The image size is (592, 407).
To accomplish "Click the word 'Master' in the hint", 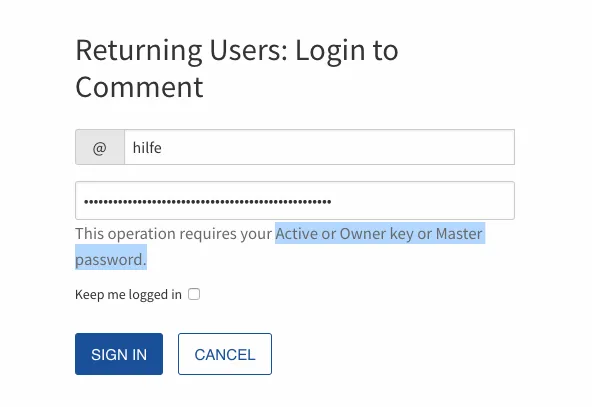I will tap(459, 234).
